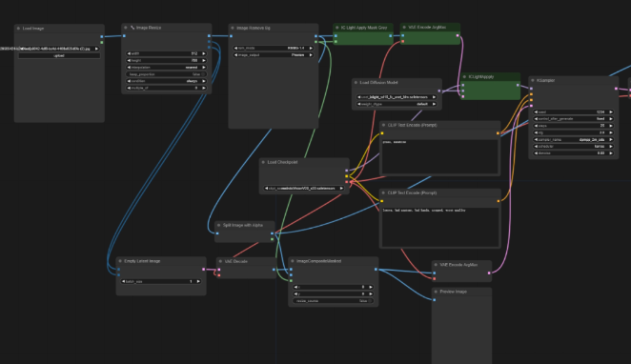Screen dimensions: 631x364
Task: Open the interpolation dropdown in Image Resize
Action: pyautogui.click(x=166, y=68)
